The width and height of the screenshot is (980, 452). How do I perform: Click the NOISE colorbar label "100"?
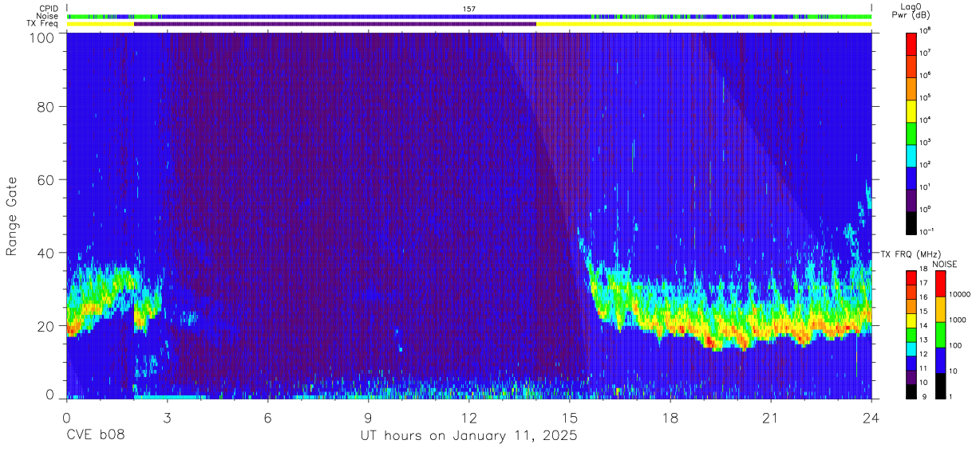coord(955,345)
